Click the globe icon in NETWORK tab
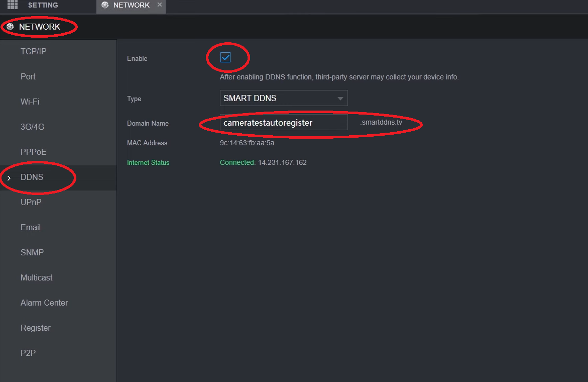 pos(105,5)
